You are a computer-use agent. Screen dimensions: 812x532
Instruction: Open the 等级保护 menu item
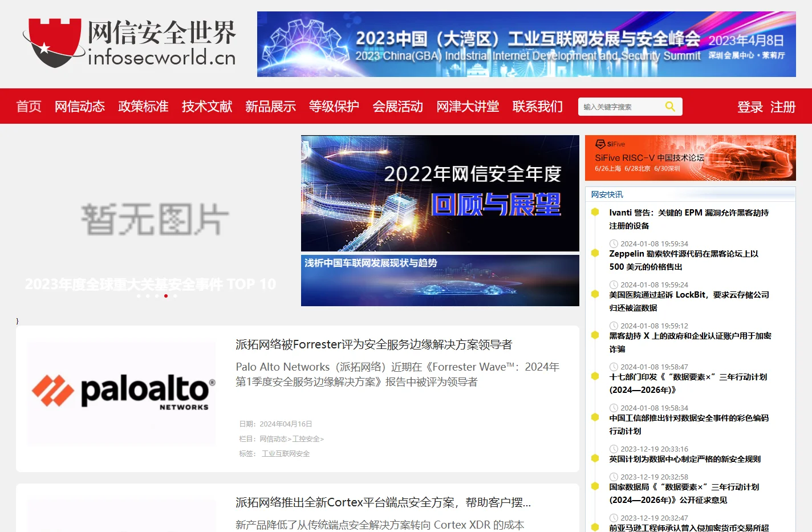coord(334,107)
